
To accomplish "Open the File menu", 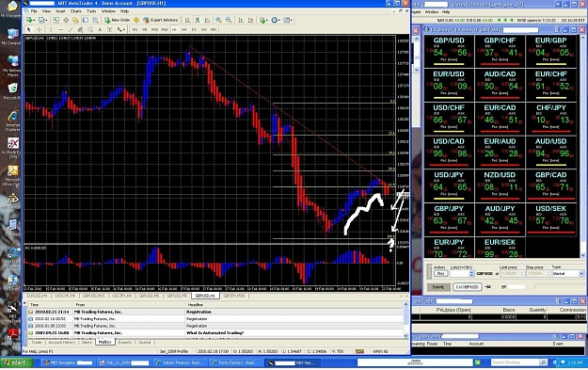I will [x=34, y=11].
